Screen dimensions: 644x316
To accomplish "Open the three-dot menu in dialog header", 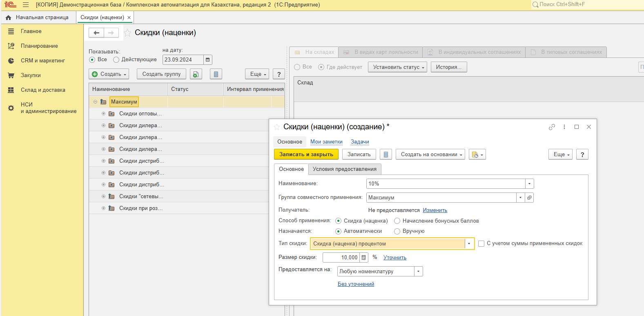I will point(564,127).
